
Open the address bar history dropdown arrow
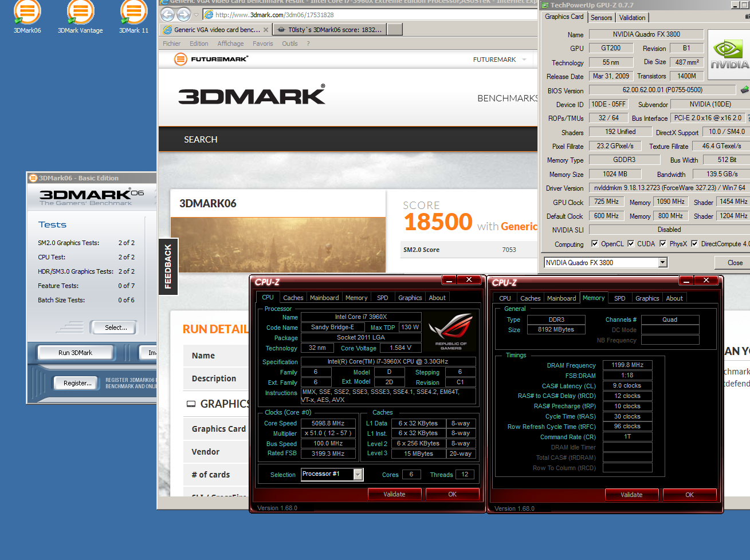(196, 15)
